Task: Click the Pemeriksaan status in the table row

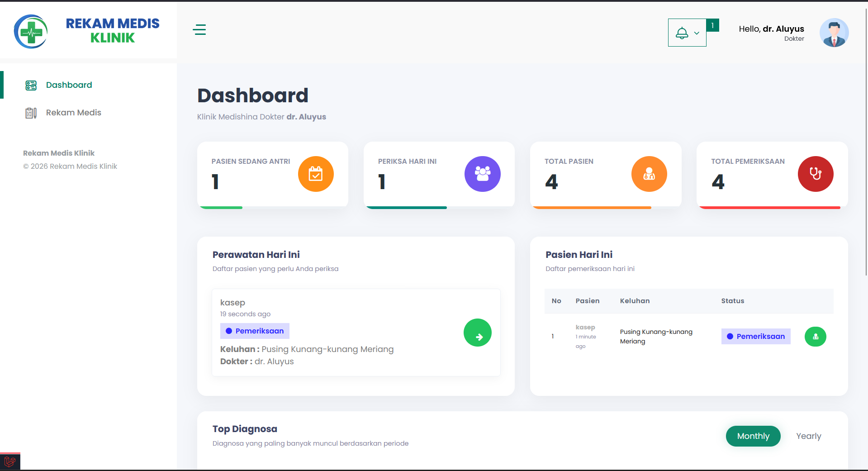Action: click(756, 336)
